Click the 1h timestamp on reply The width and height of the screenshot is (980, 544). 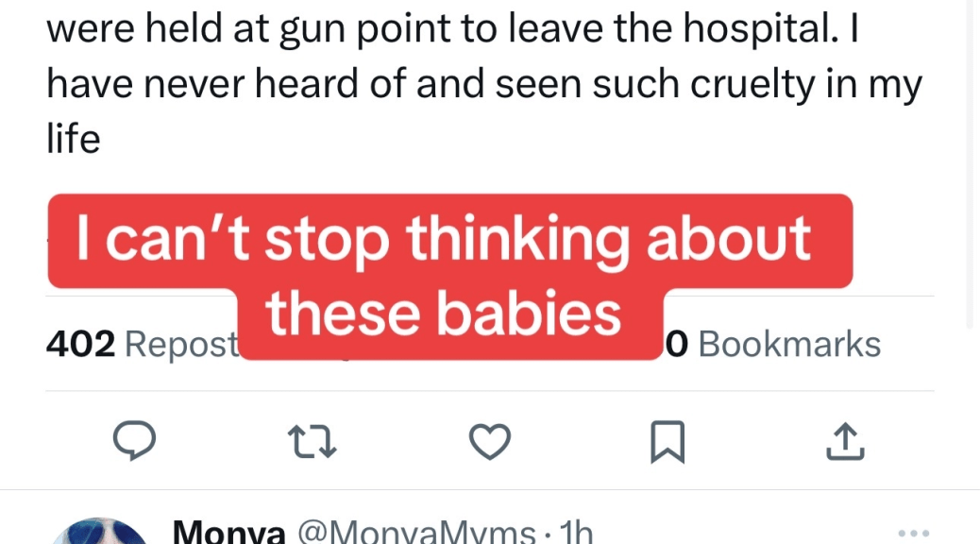(575, 534)
